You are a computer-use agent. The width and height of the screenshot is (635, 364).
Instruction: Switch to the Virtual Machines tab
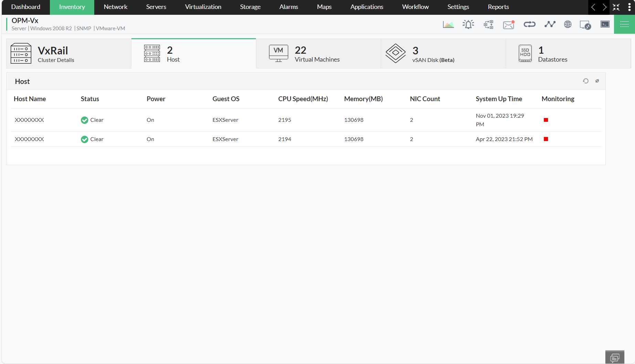[x=317, y=54]
